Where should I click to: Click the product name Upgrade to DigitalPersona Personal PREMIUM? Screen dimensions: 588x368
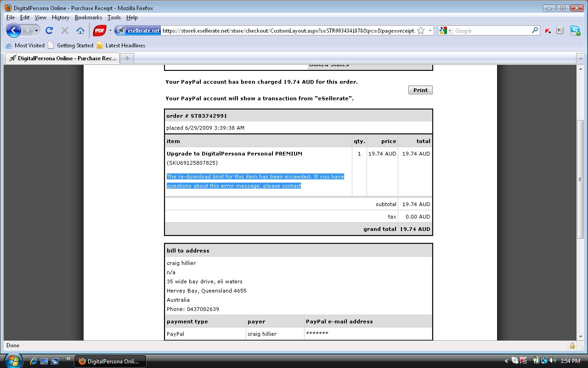click(x=234, y=154)
